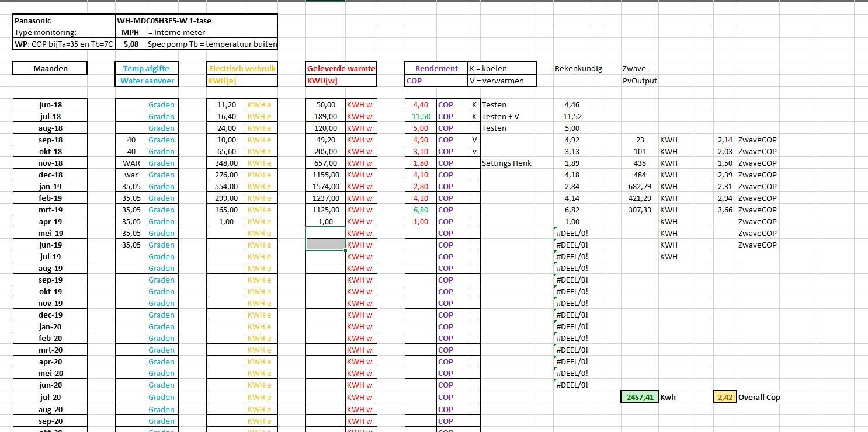Click the 438 Zwave KWH value
Screen dimensions: 868x432
(x=640, y=163)
